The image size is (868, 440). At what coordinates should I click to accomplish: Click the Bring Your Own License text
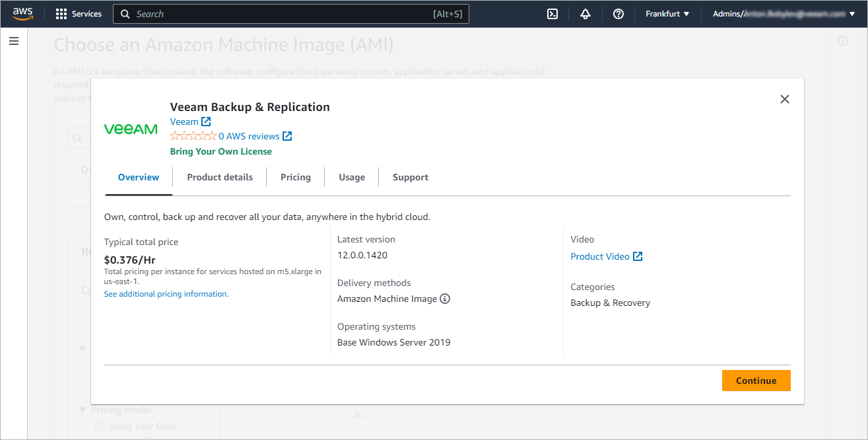pyautogui.click(x=221, y=151)
